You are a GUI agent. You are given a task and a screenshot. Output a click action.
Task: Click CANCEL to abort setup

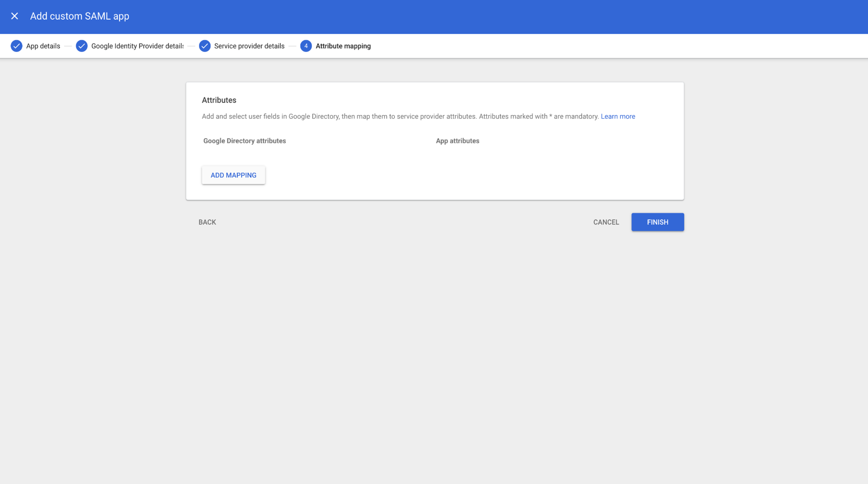click(606, 222)
